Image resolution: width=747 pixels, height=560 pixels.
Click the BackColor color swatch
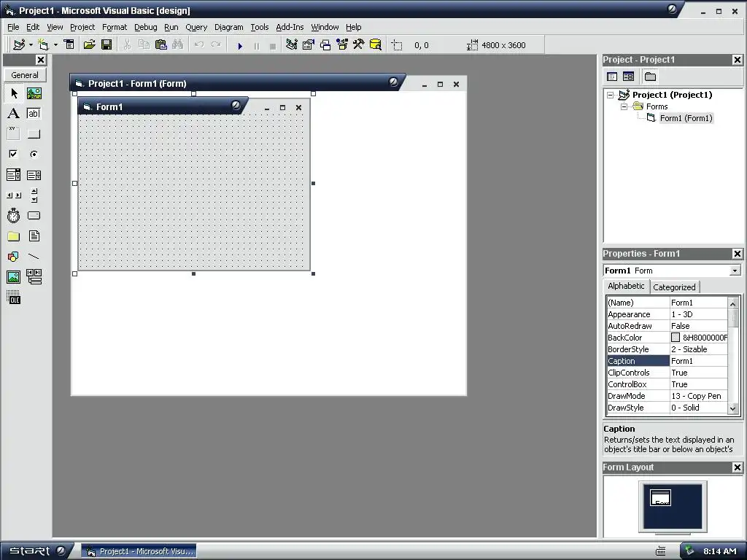coord(676,337)
